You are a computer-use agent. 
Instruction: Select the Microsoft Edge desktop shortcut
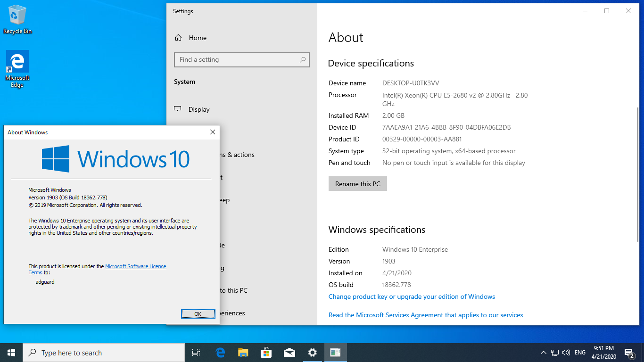coord(17,69)
